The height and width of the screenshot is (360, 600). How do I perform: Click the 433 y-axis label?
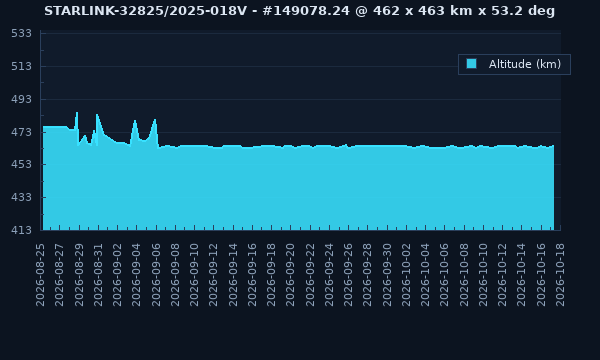pos(21,197)
